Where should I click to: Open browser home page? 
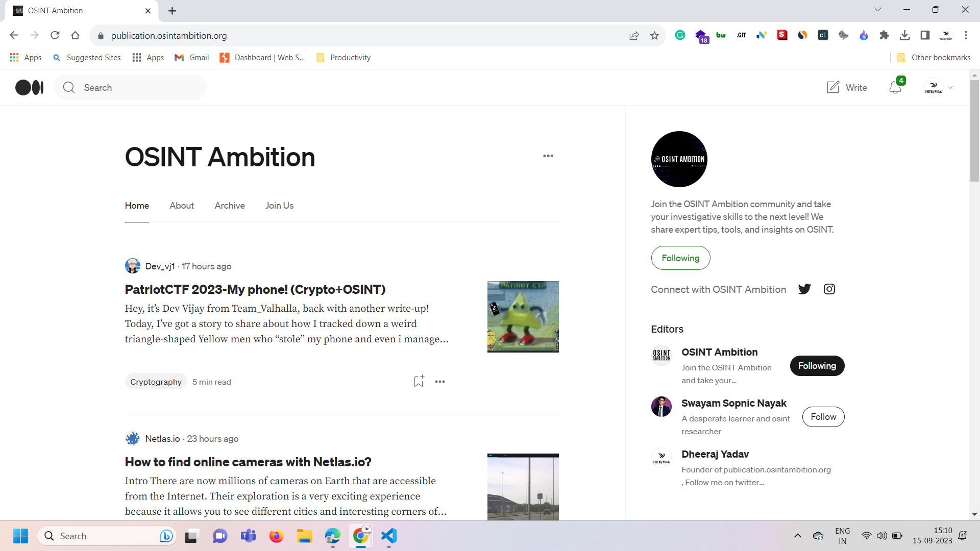point(76,35)
